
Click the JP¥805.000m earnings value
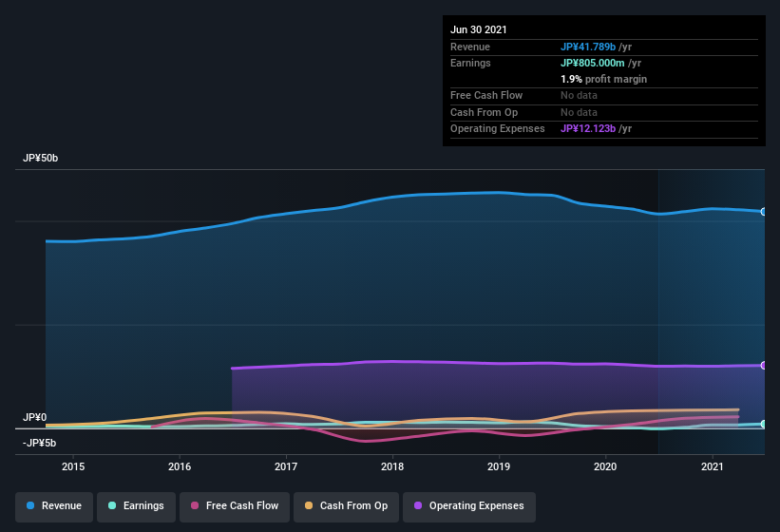coord(593,63)
